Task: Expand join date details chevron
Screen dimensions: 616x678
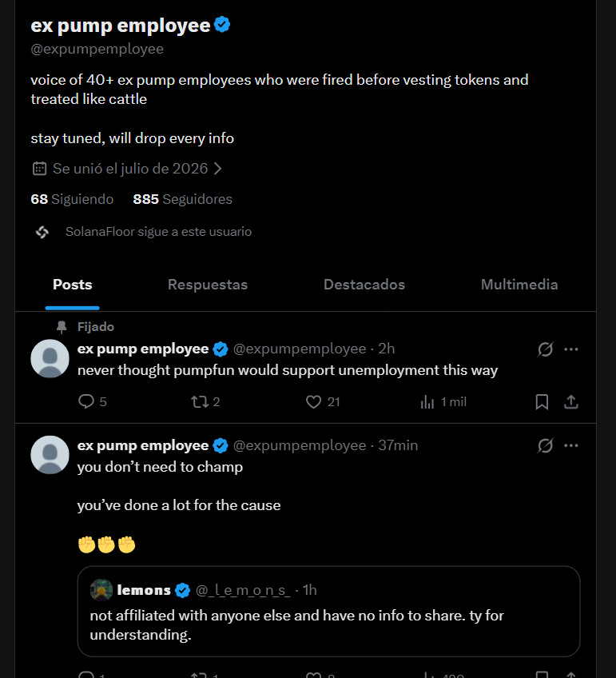Action: click(x=218, y=169)
